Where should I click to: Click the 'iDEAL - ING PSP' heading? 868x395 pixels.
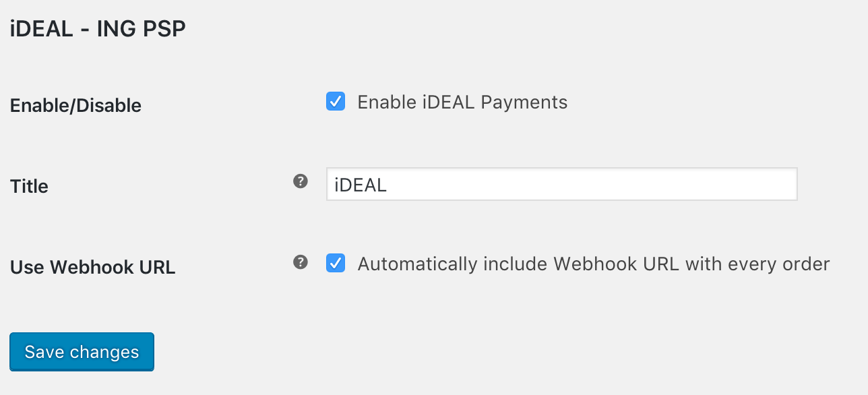point(98,30)
